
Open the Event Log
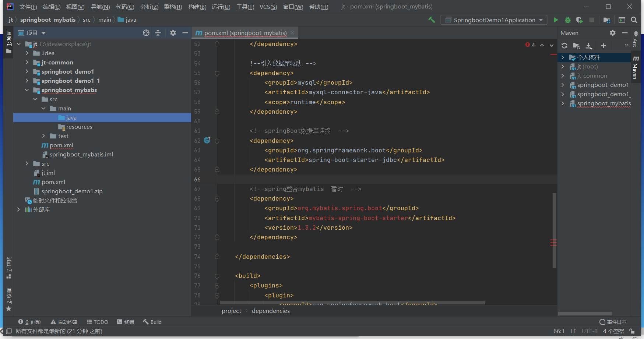tap(613, 322)
